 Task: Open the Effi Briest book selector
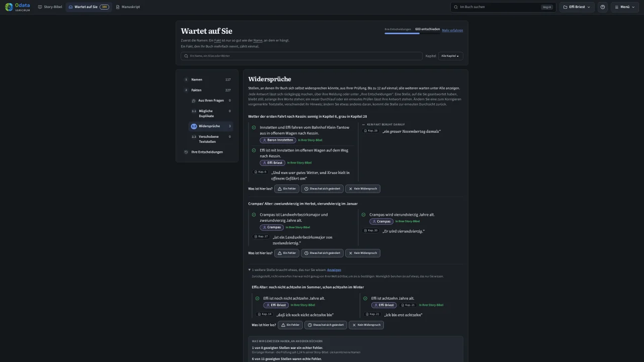[x=577, y=7]
